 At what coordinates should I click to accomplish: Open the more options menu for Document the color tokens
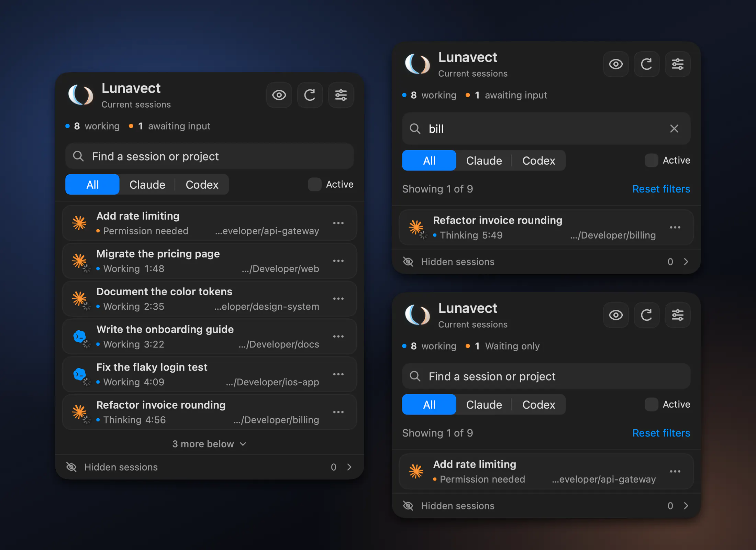click(x=338, y=299)
